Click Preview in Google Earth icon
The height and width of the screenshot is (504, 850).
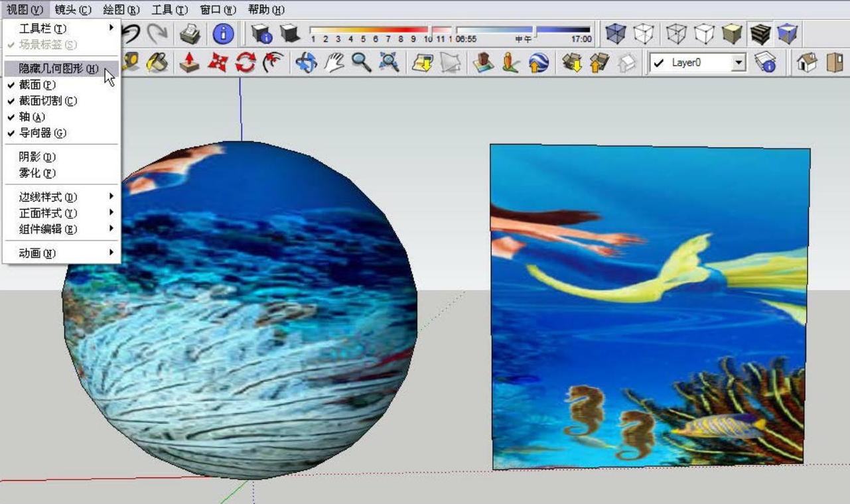coord(538,62)
